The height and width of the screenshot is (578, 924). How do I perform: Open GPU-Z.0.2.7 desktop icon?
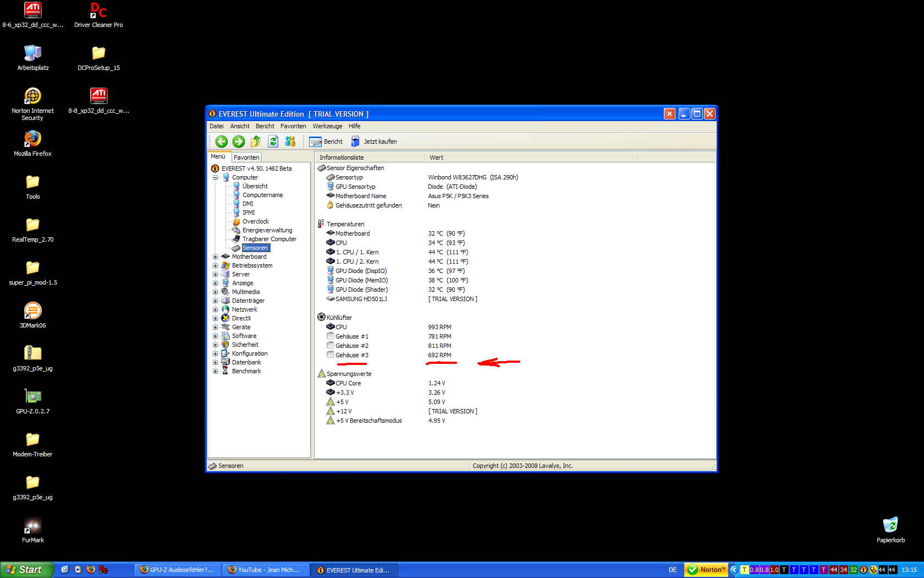click(x=33, y=401)
